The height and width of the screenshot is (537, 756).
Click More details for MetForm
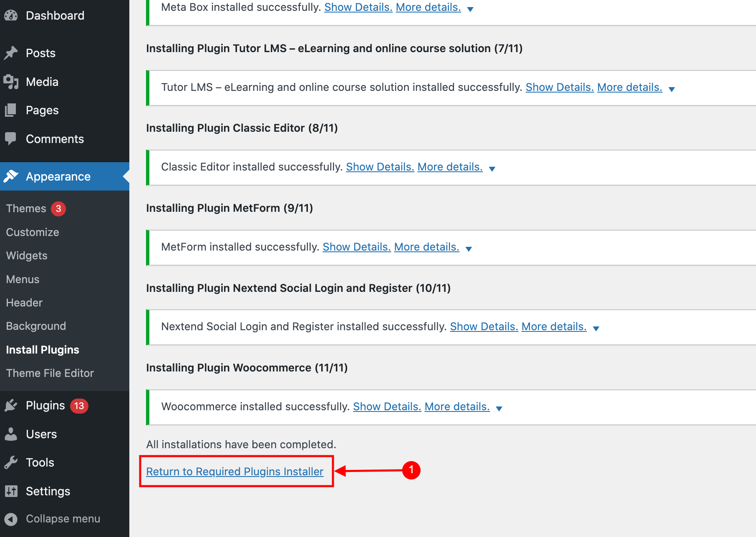pyautogui.click(x=427, y=247)
